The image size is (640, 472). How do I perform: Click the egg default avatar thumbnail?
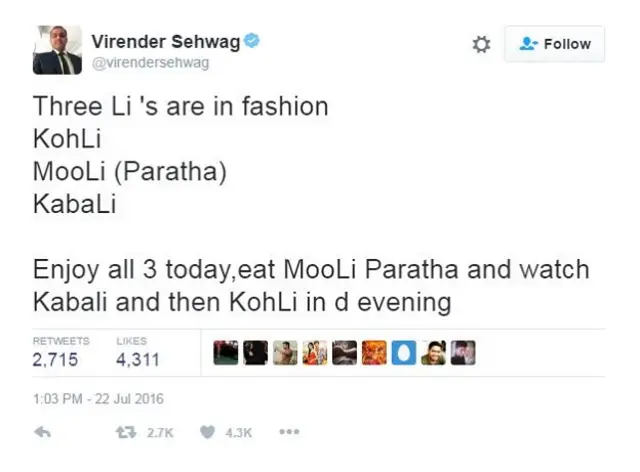403,352
